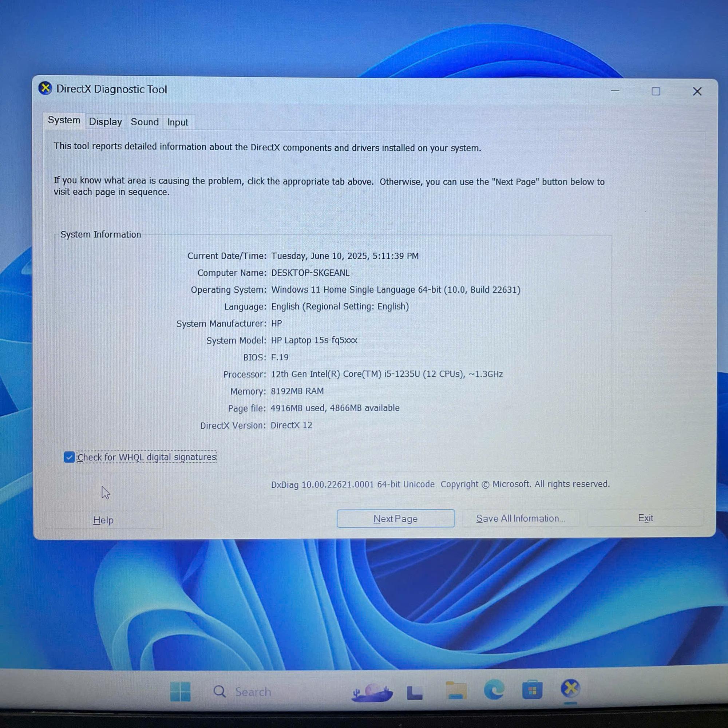Switch to the Input tab

point(178,122)
